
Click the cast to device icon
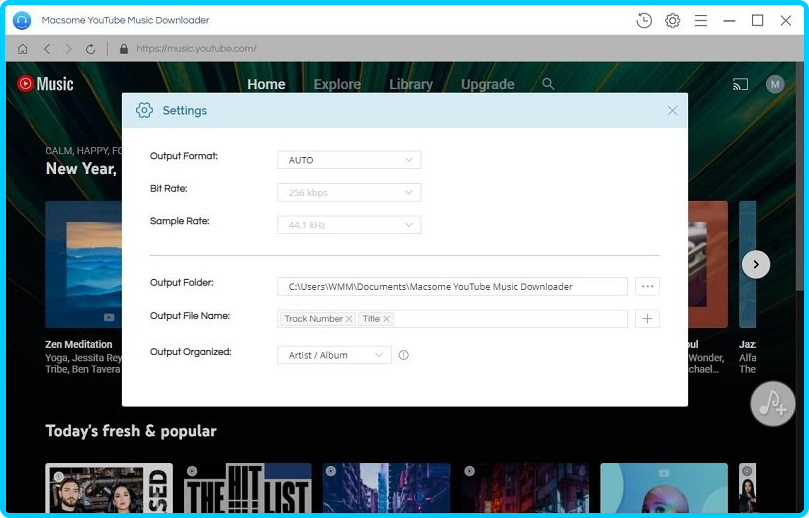coord(740,84)
